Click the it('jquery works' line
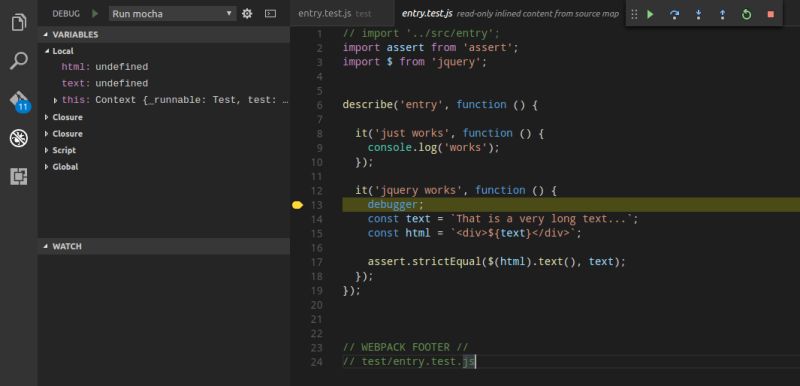 456,191
